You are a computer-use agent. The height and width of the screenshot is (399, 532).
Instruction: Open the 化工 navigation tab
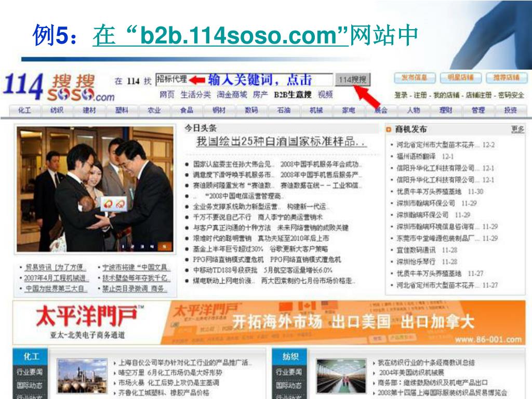tap(24, 110)
